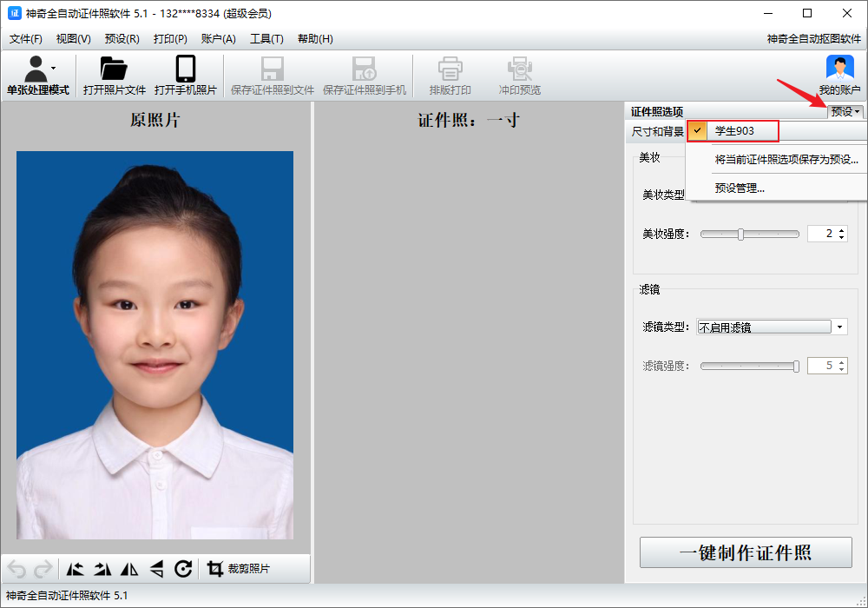The image size is (868, 608).
Task: Switch to 尺寸和背景 tab
Action: (657, 132)
